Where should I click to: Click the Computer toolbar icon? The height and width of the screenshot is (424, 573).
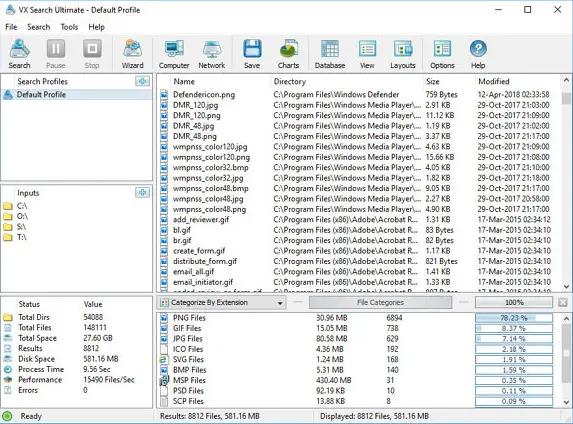tap(174, 54)
